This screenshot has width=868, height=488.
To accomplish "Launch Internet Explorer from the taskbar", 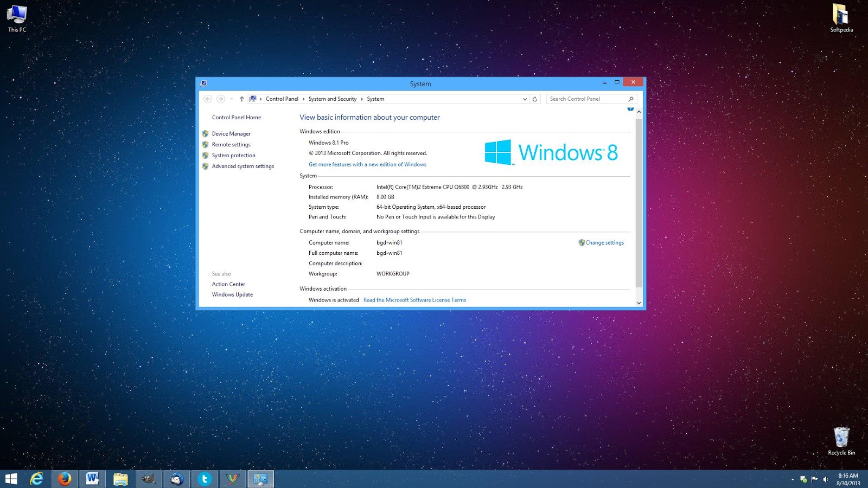I will (36, 479).
